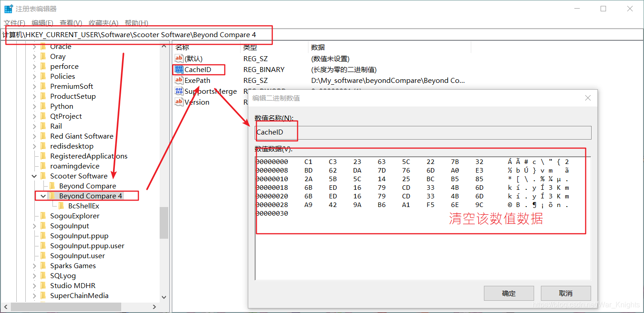Select the ExePath value name
644x313 pixels.
[x=197, y=80]
